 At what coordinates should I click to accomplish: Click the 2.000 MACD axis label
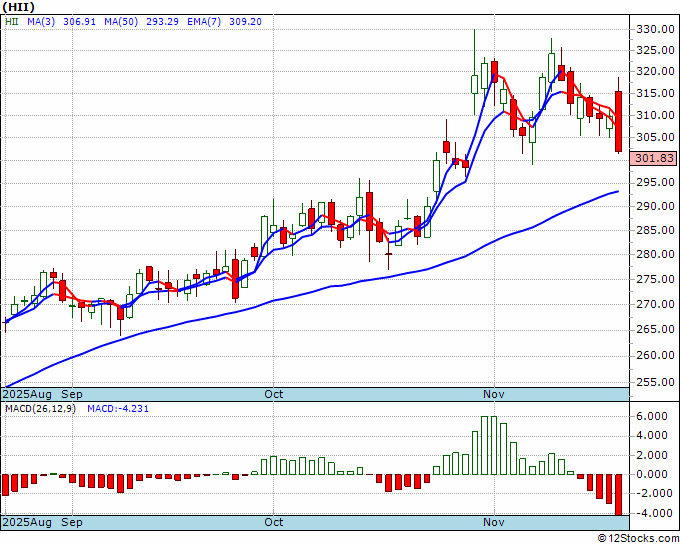tap(652, 455)
